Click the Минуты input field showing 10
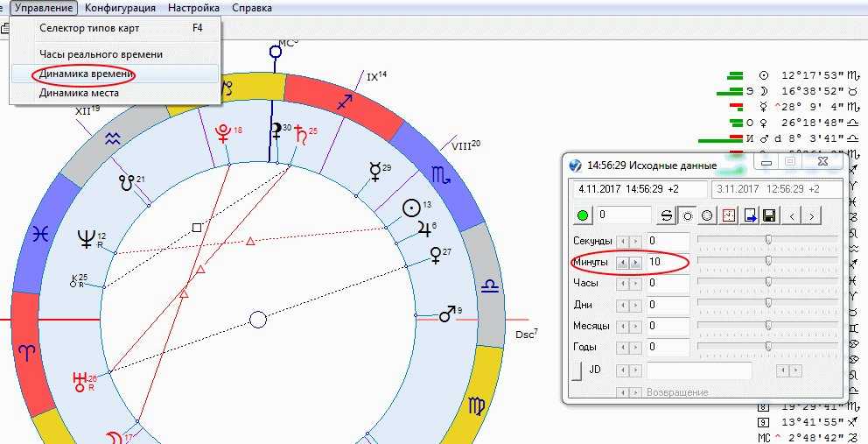This screenshot has width=868, height=444. pyautogui.click(x=668, y=262)
